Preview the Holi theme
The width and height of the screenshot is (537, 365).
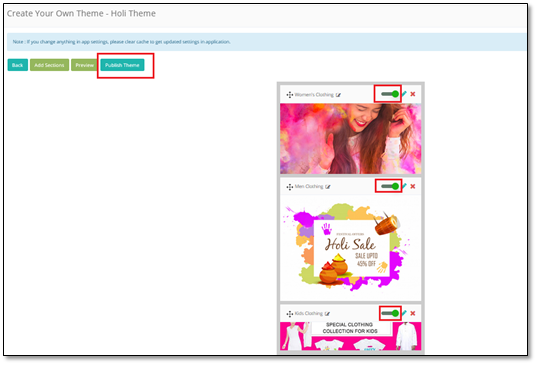click(84, 65)
